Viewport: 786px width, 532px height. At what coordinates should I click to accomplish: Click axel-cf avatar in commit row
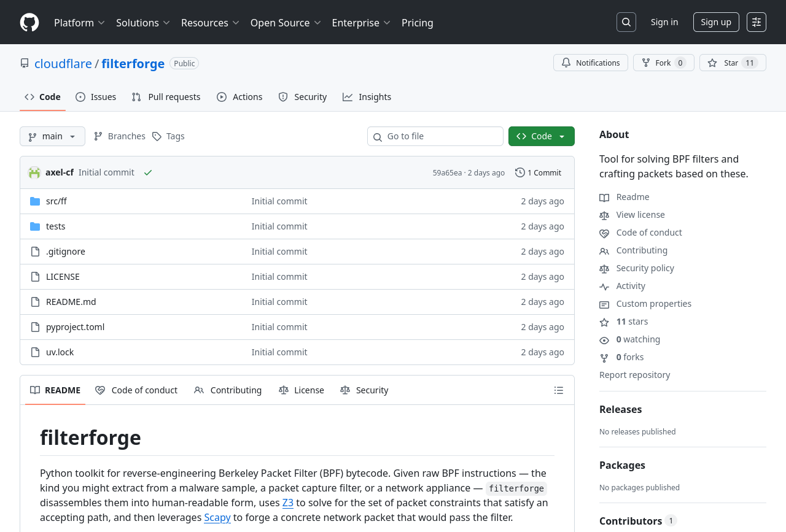(x=34, y=173)
